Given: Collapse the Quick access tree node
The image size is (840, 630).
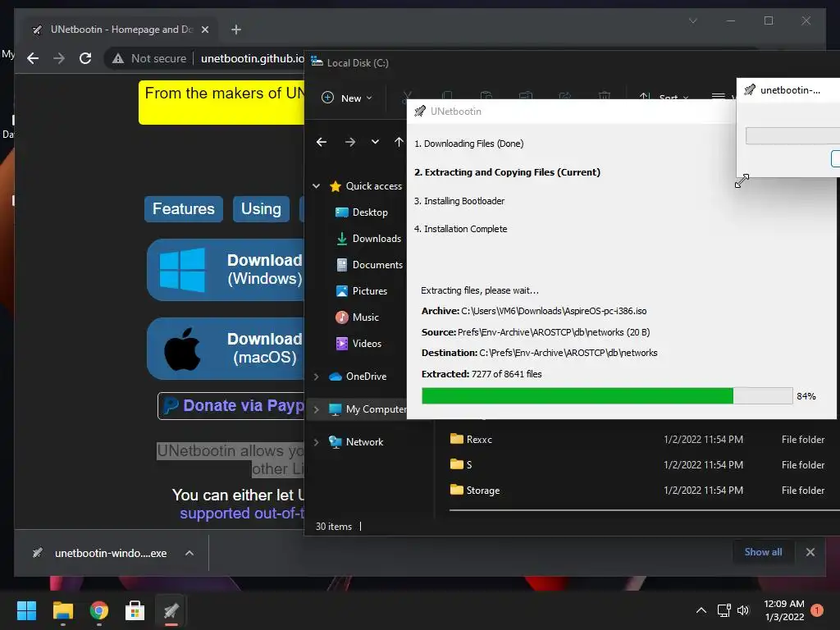Looking at the screenshot, I should pos(316,186).
